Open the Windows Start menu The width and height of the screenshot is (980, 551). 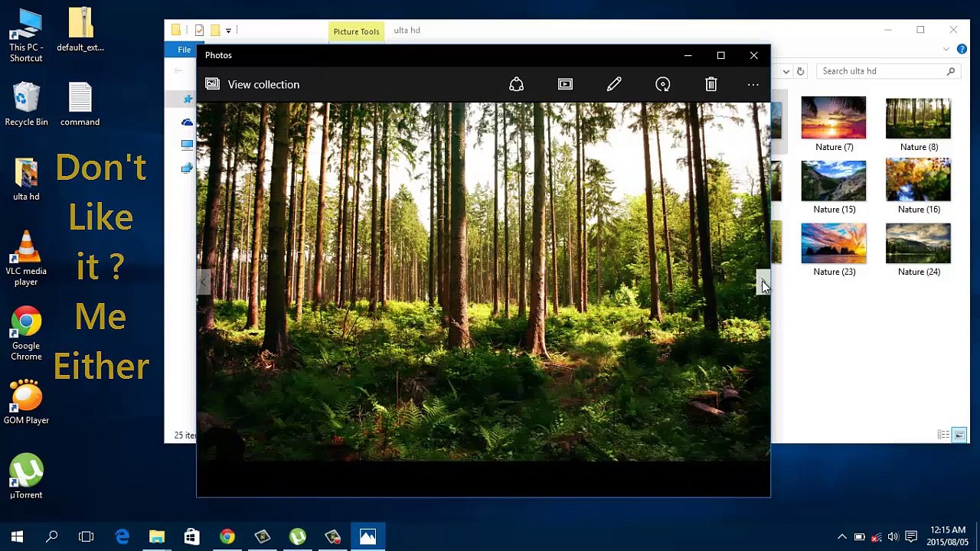click(x=17, y=536)
